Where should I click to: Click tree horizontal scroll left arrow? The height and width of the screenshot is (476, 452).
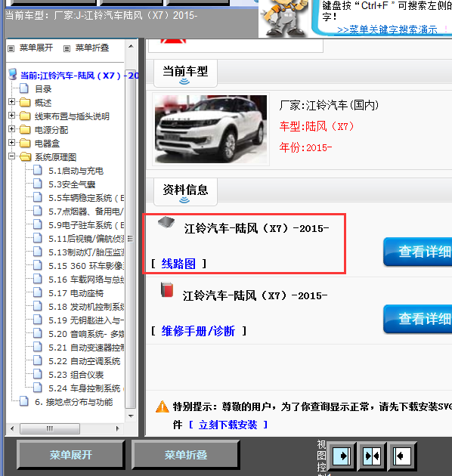[x=12, y=428]
